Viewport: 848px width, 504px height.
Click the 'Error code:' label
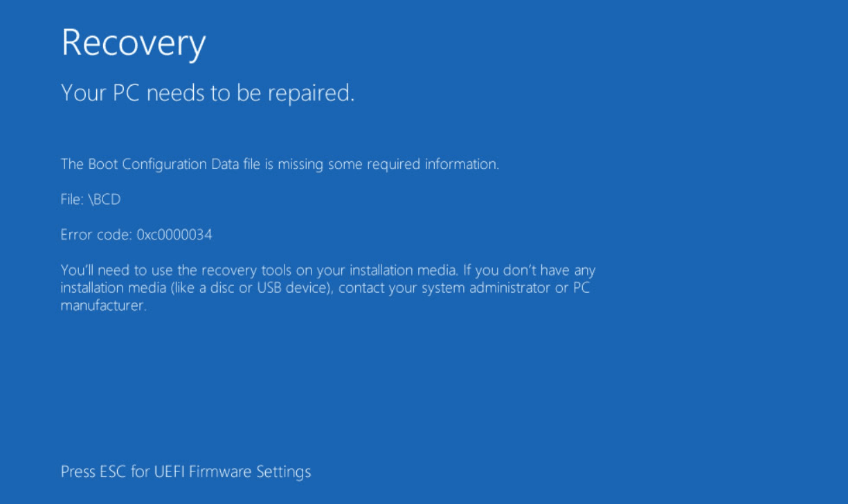point(96,235)
